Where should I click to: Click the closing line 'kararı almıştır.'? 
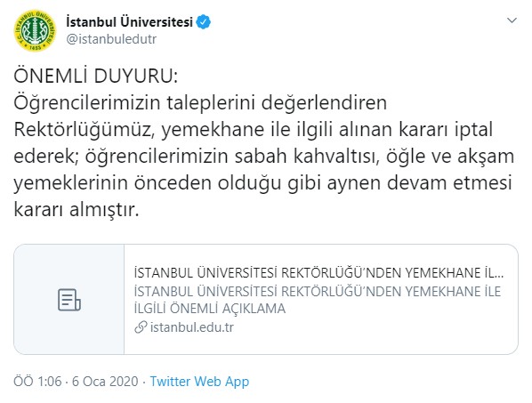point(77,210)
